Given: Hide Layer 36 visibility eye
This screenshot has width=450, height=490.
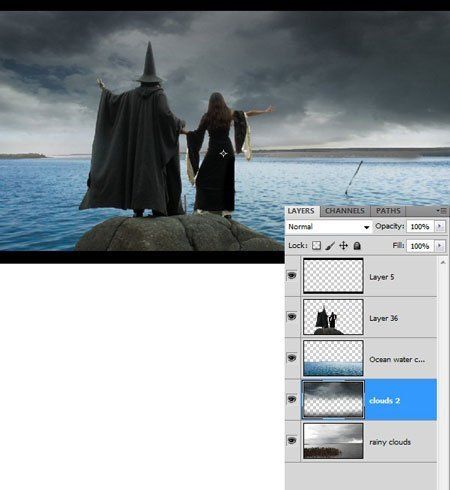Looking at the screenshot, I should [292, 317].
